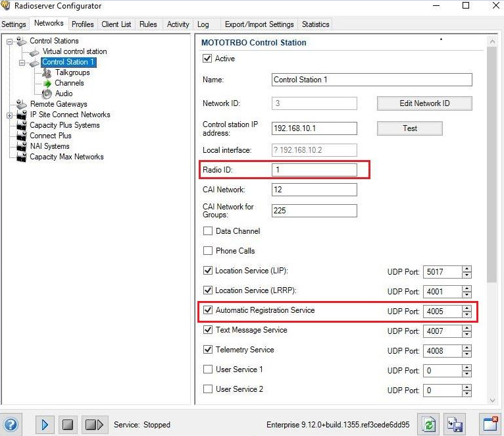Screen dimensions: 504x436
Task: Toggle Telemetry Service checkbox
Action: point(208,350)
